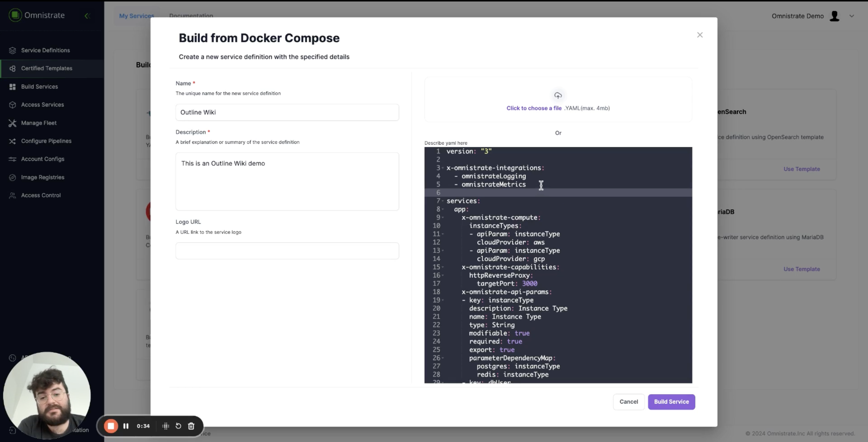Open Certified Templates in sidebar
Image resolution: width=868 pixels, height=442 pixels.
pyautogui.click(x=47, y=68)
